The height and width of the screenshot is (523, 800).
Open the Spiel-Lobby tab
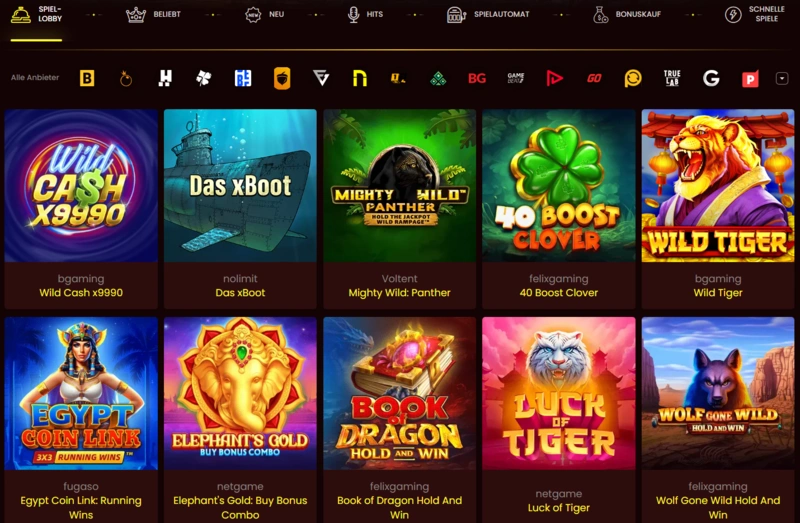point(36,14)
